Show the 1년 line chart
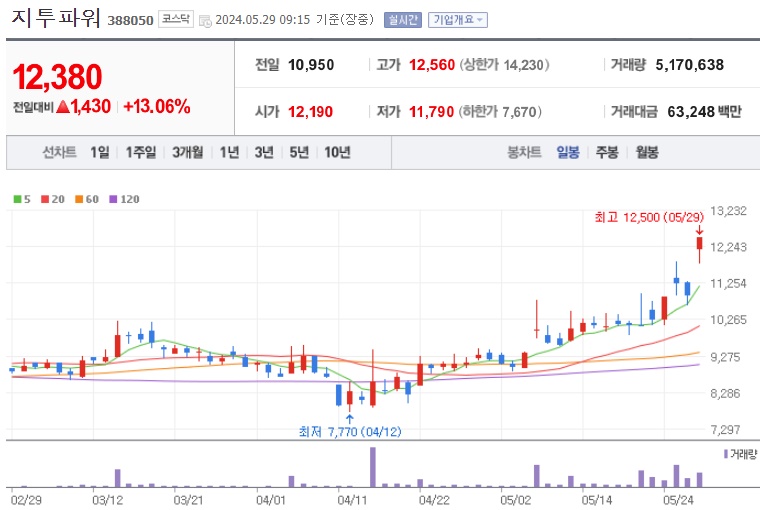 [x=229, y=152]
